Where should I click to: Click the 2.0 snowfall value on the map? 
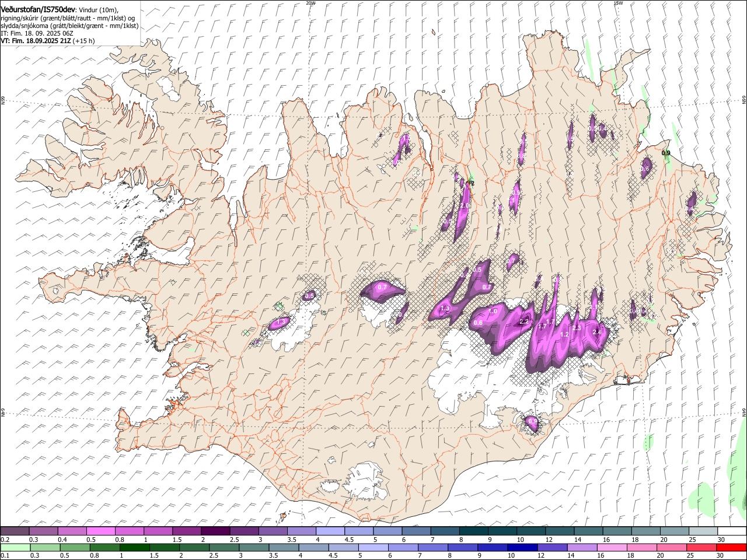pos(465,206)
